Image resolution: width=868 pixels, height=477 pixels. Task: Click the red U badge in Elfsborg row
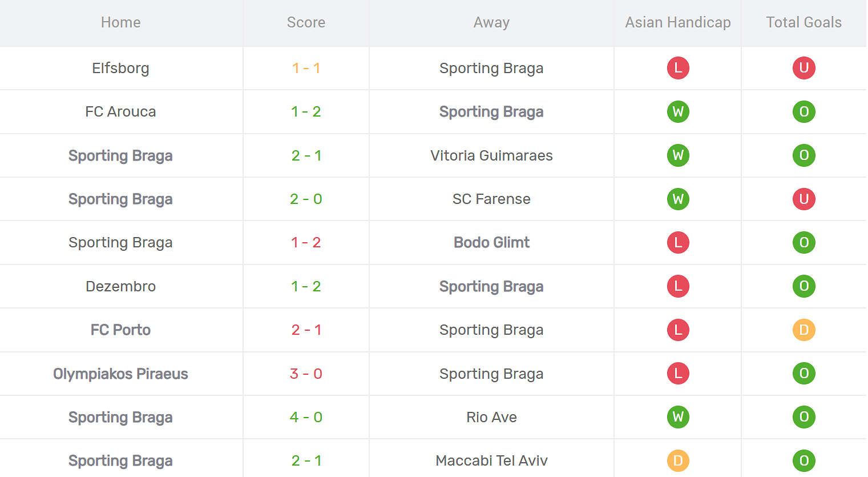point(804,68)
